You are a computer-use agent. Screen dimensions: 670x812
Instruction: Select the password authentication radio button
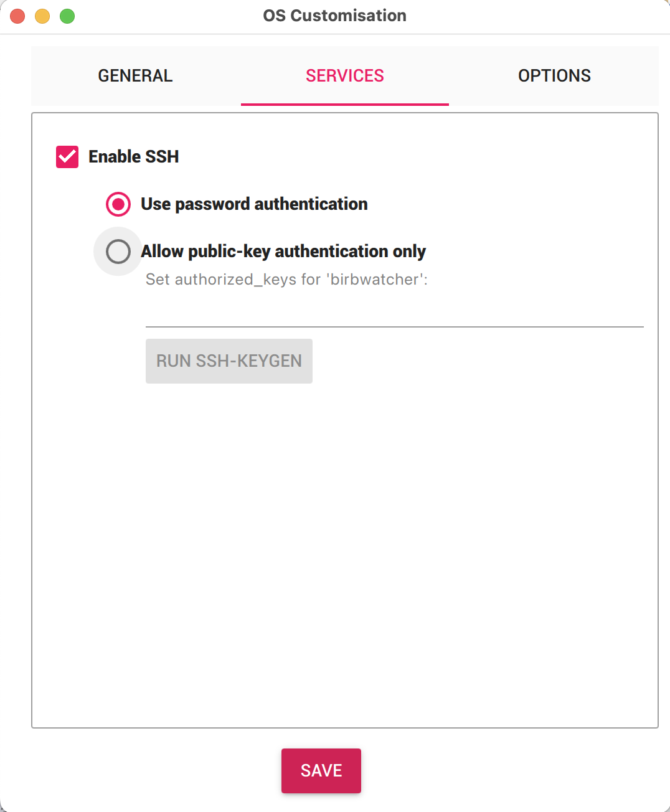(118, 204)
